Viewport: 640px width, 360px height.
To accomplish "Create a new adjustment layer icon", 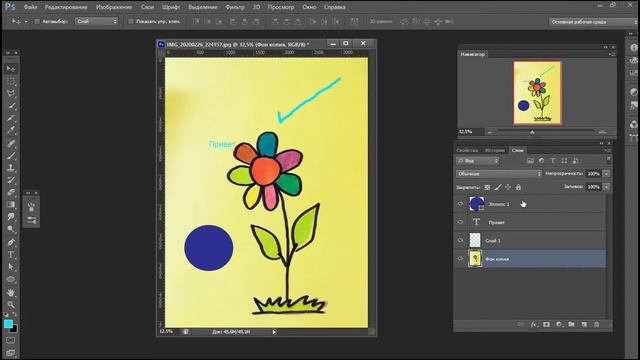I will pos(559,324).
